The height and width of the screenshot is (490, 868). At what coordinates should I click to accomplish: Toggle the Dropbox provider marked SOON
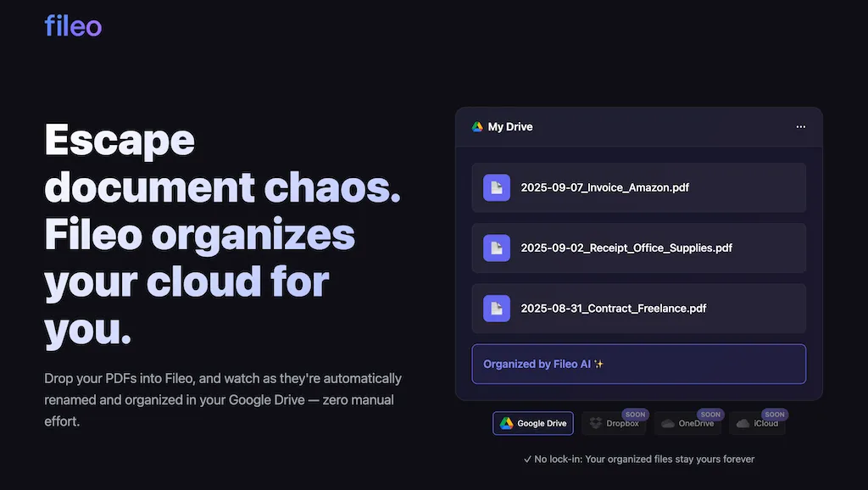click(614, 423)
